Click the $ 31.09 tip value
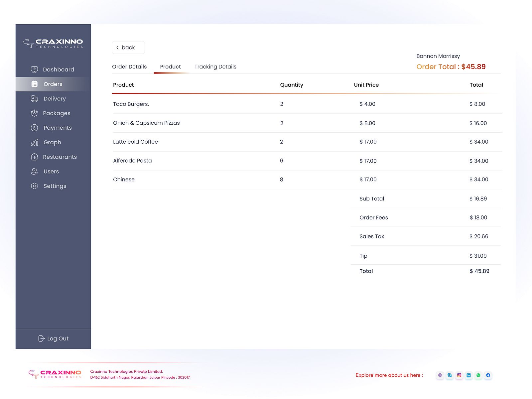 478,256
